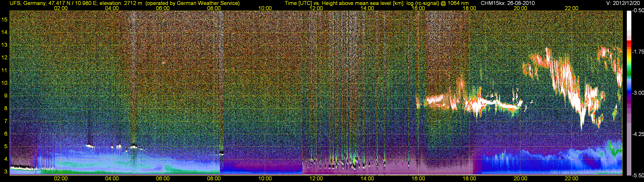644x182 pixels.
Task: Click the height label '14.'
Action: 5,32
